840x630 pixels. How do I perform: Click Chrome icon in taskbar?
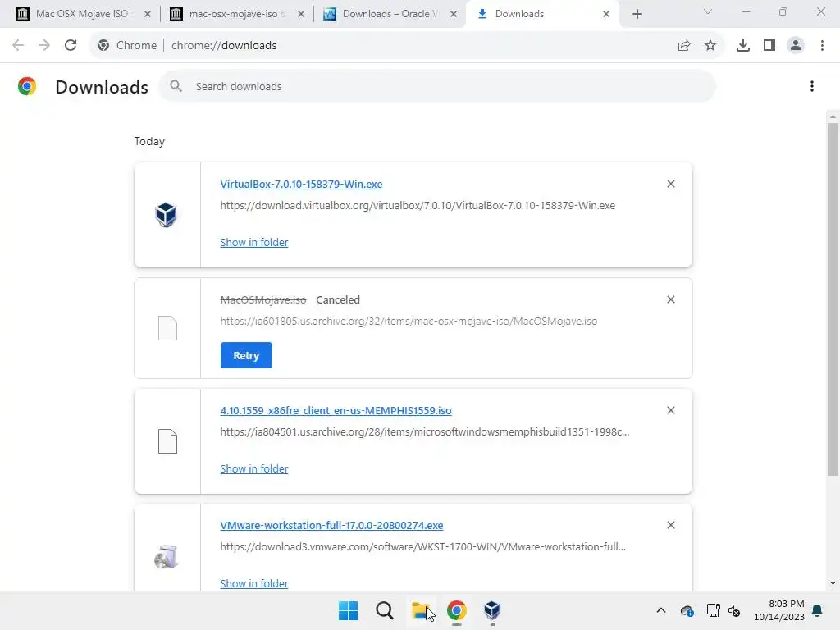coord(456,610)
